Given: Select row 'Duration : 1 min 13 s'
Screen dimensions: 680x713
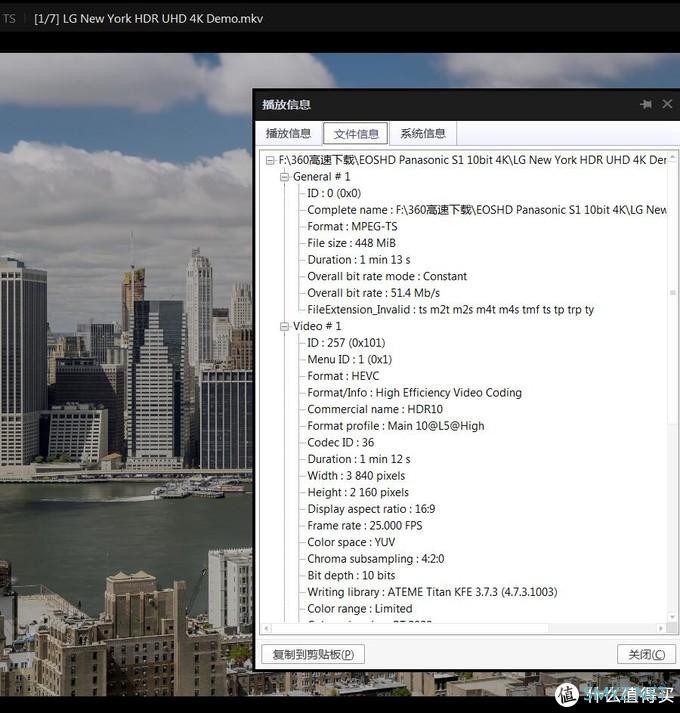Looking at the screenshot, I should (359, 260).
